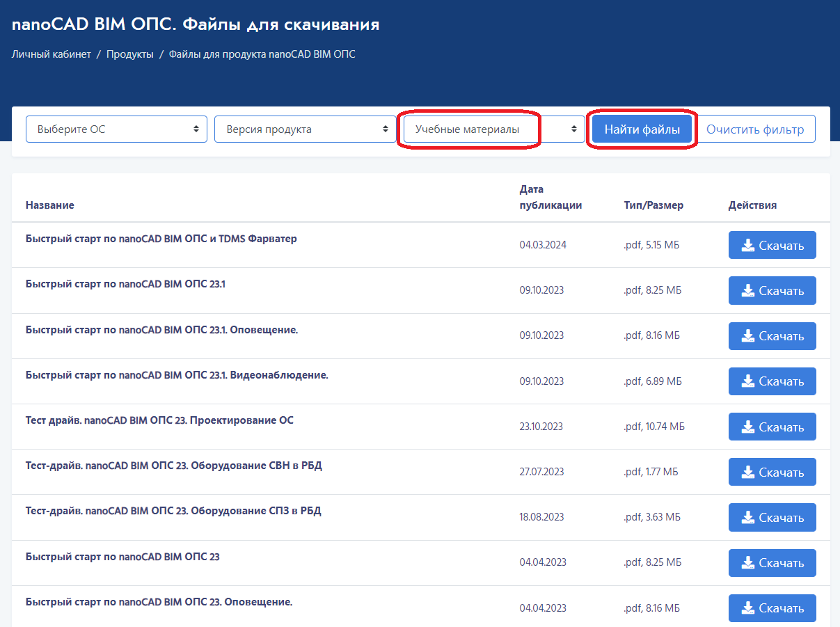
Task: Click the 'Дата публикации' column header
Action: pyautogui.click(x=550, y=197)
